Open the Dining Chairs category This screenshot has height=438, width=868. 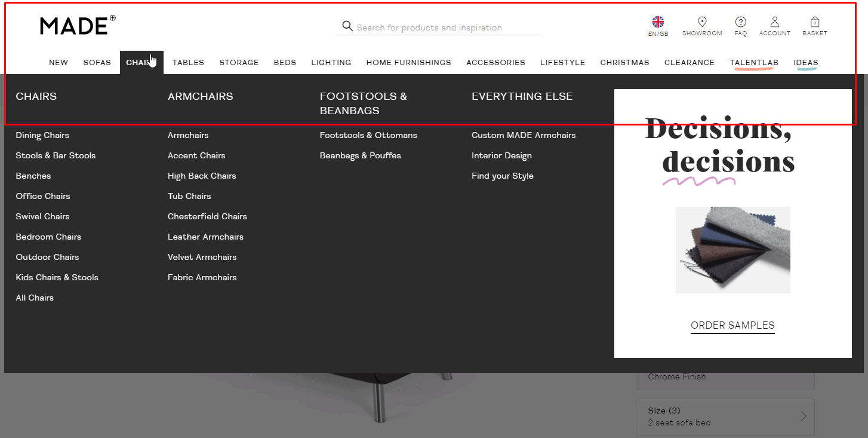pyautogui.click(x=42, y=135)
